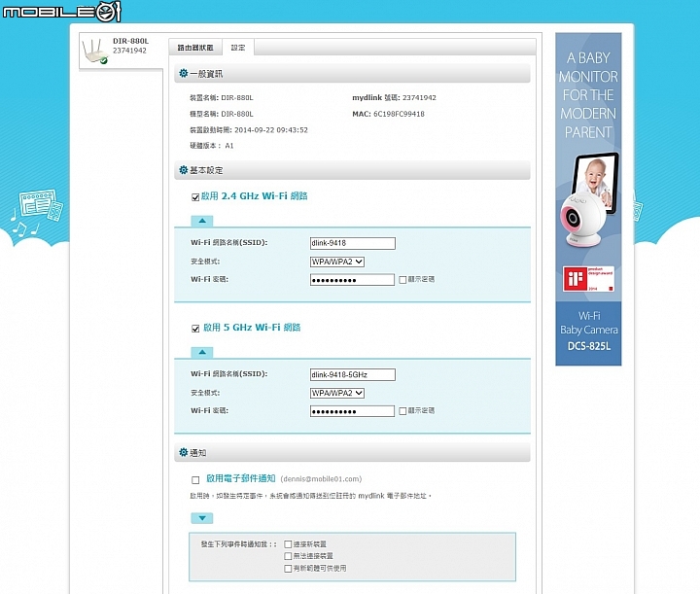Click the SSID field containing dlink-9418-5GHz
The height and width of the screenshot is (594, 700).
click(x=352, y=374)
